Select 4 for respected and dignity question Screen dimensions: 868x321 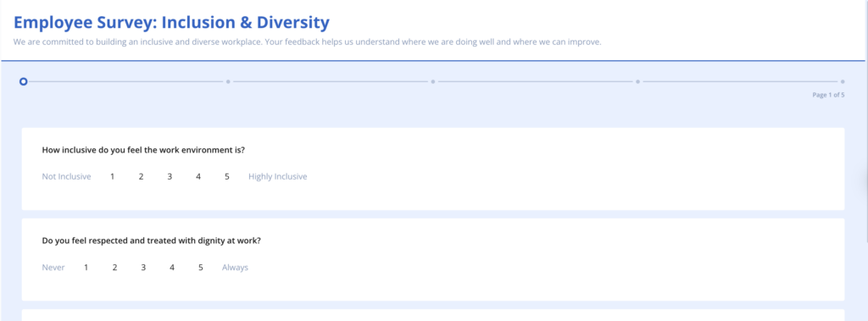click(172, 268)
